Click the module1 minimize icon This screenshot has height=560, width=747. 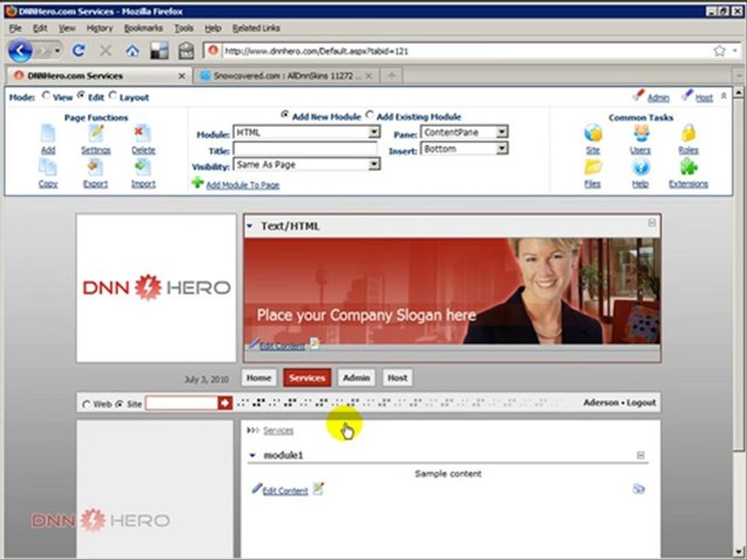click(640, 456)
